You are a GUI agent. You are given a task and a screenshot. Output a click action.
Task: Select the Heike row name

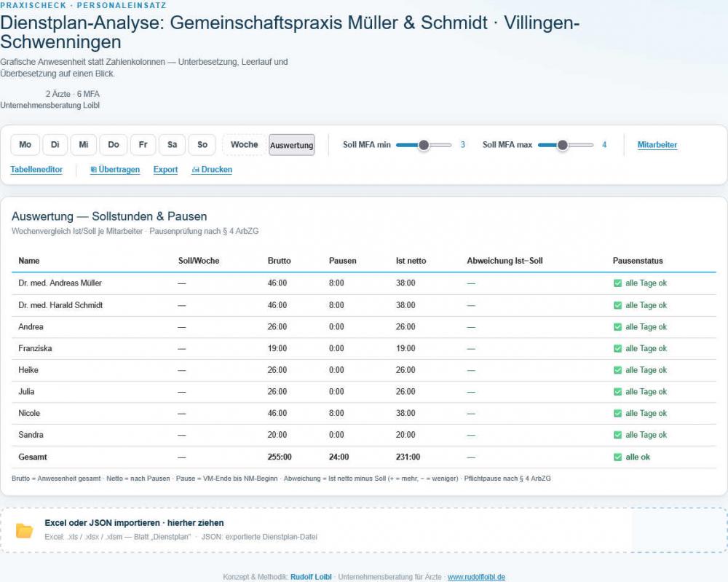tap(28, 370)
